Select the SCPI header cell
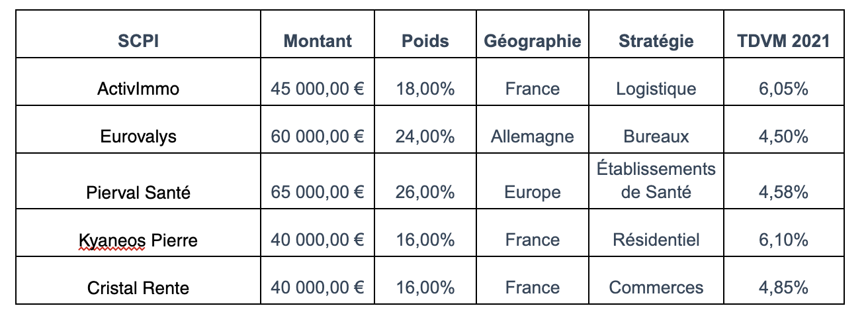 (x=138, y=34)
